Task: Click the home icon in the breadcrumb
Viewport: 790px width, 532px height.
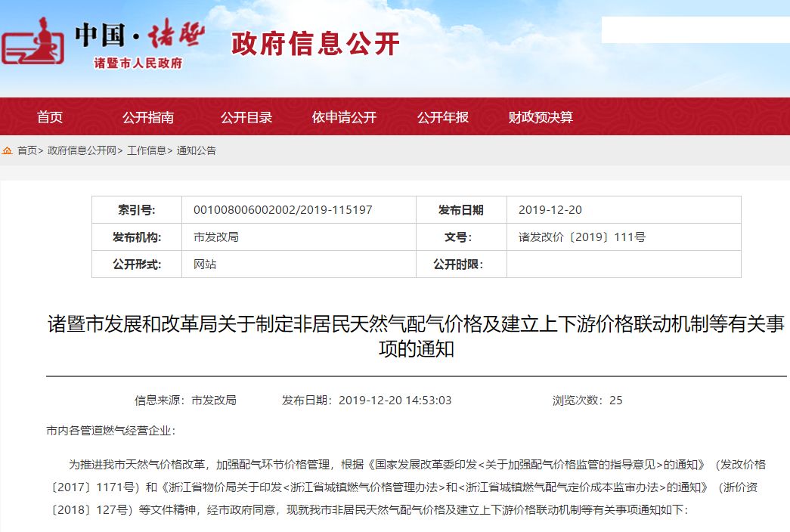Action: click(x=8, y=150)
